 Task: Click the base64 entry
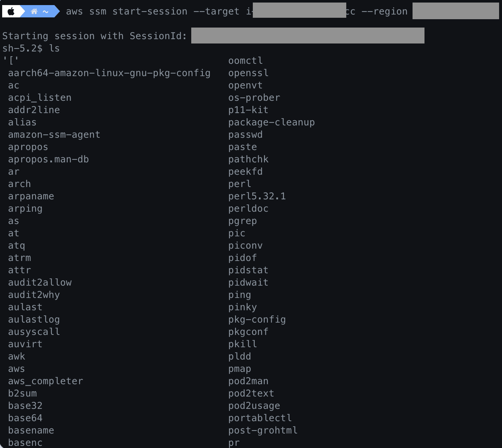point(25,418)
